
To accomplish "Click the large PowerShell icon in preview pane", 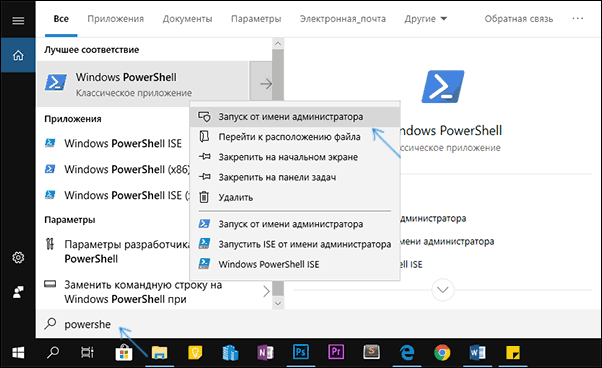I will pyautogui.click(x=443, y=86).
